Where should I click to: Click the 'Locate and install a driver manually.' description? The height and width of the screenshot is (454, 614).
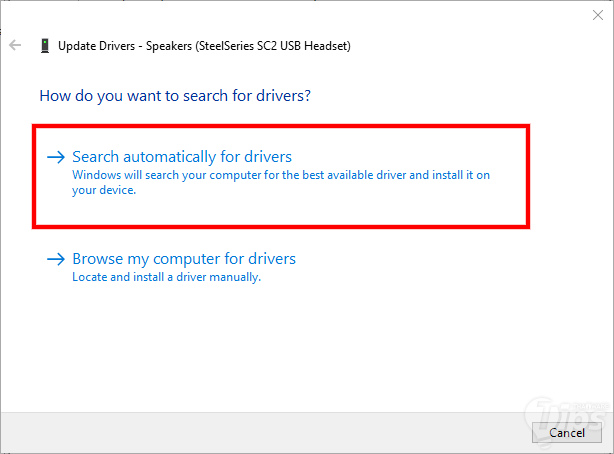click(x=166, y=277)
